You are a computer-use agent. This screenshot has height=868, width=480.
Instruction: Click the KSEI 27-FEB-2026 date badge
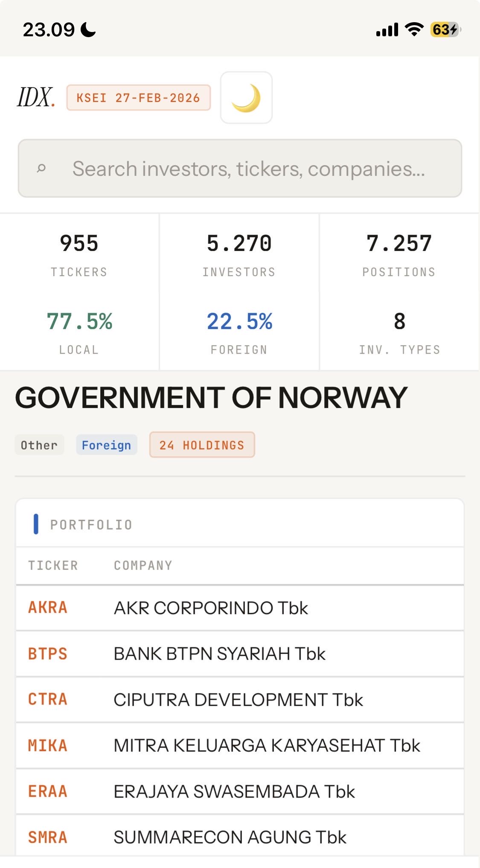138,98
